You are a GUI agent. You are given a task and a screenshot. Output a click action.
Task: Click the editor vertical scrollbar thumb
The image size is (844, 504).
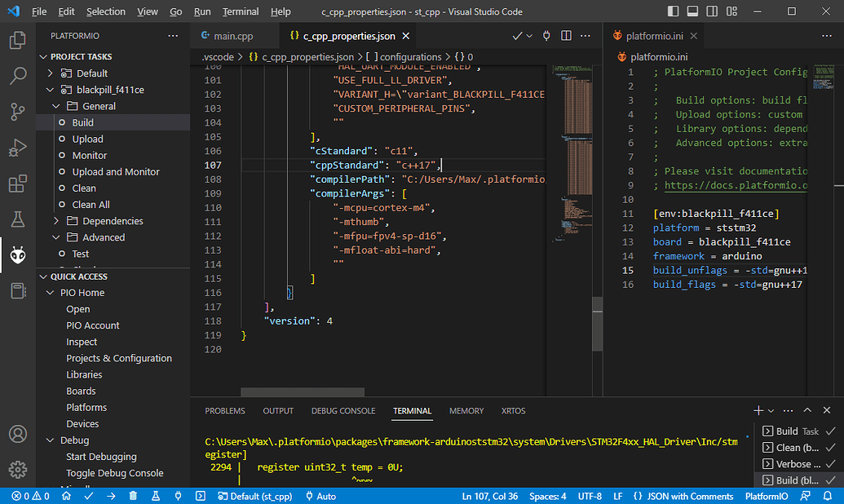[x=597, y=324]
